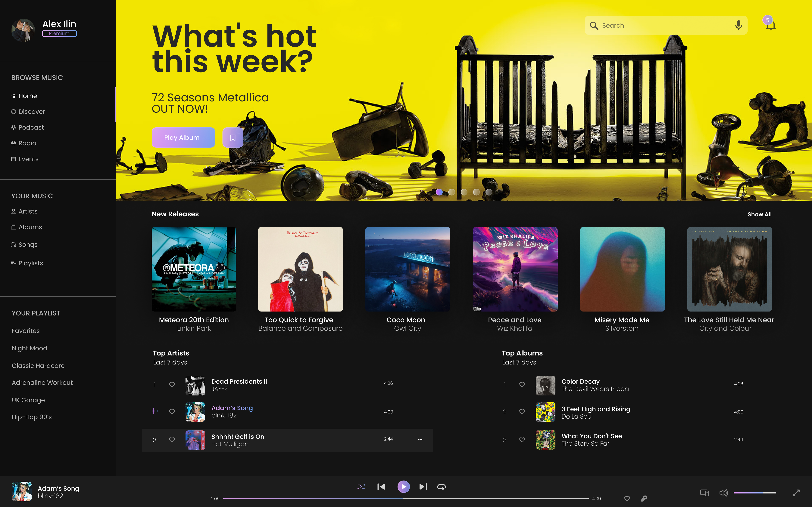The height and width of the screenshot is (507, 812).
Task: Open connect-to-device options
Action: 705,493
